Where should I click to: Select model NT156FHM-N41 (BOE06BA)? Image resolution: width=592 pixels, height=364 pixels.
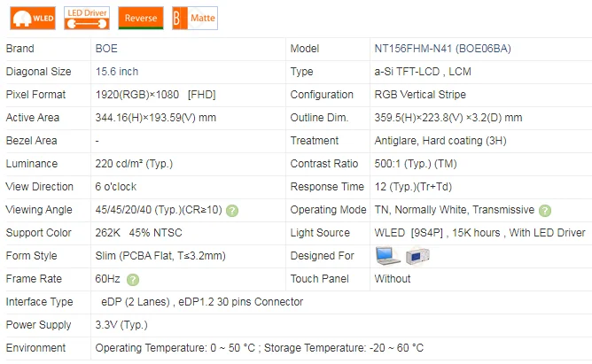pyautogui.click(x=442, y=49)
